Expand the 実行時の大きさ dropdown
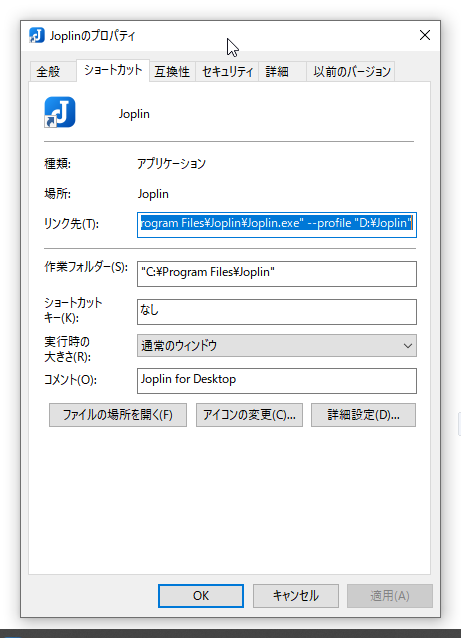 click(277, 345)
